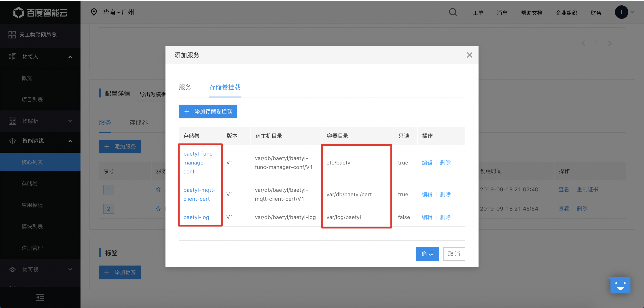Edit the var/log/baetyl mount row
This screenshot has width=644, height=308.
[x=427, y=217]
